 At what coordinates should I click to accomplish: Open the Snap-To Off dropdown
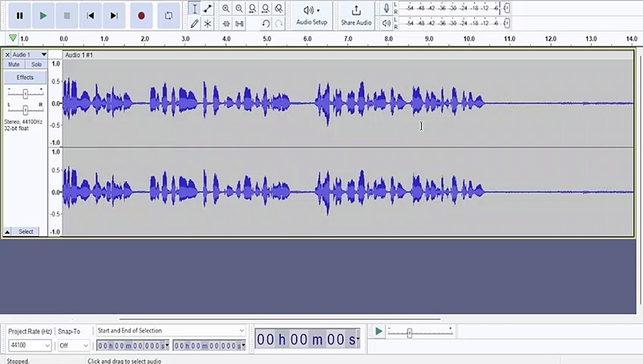73,345
